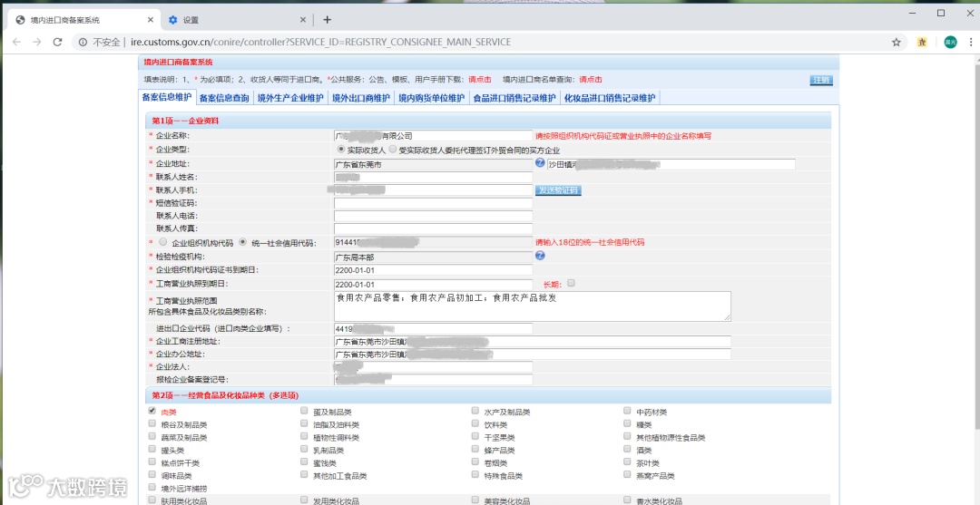Click the help icon beside 企业地址
Screen dimensions: 980x505
coord(540,163)
